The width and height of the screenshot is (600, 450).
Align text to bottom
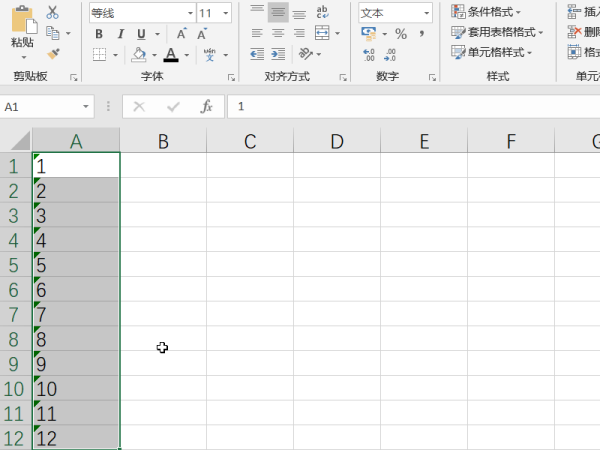pos(299,13)
